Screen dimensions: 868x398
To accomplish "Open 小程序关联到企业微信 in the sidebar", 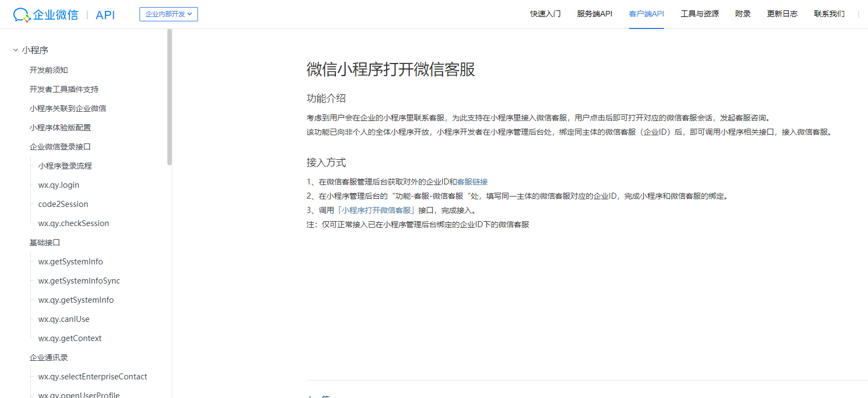I will (x=68, y=108).
